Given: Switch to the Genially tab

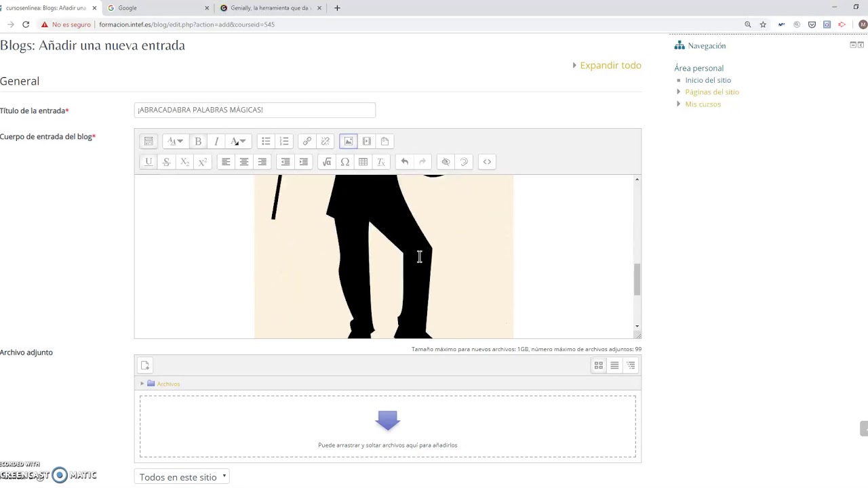Looking at the screenshot, I should coord(271,8).
